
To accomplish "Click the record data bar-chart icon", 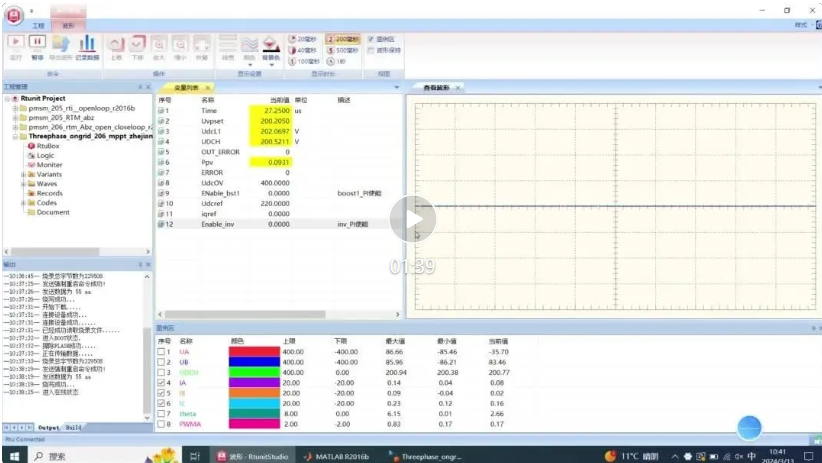I will click(87, 43).
